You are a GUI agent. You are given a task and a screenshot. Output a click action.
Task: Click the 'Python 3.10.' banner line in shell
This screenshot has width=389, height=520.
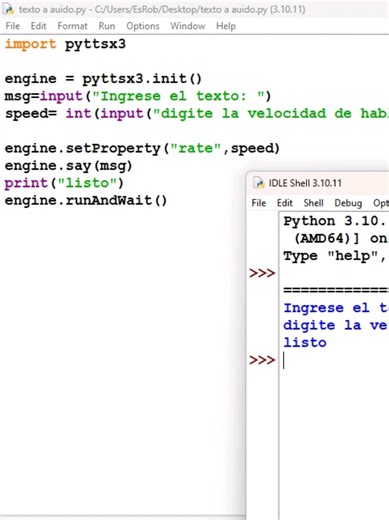(335, 221)
